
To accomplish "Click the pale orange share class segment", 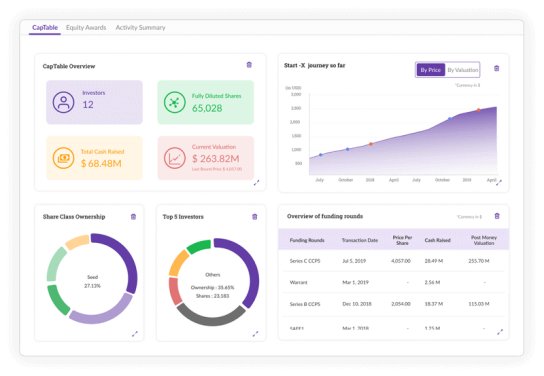I will (x=77, y=241).
